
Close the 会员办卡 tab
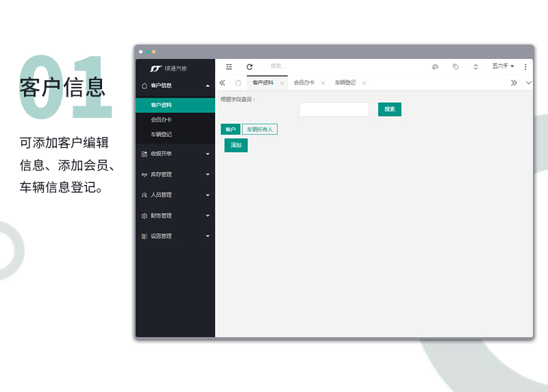point(323,83)
